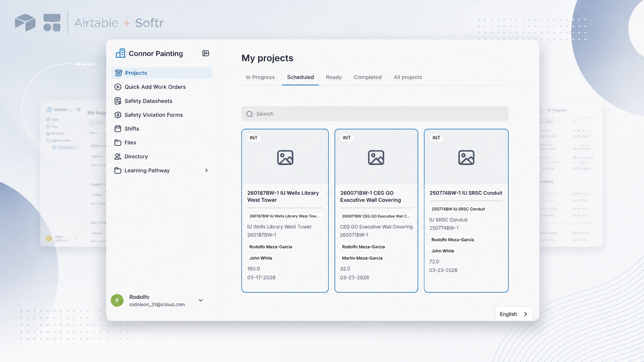Click John White on the IU SRSC Conduit card
This screenshot has width=644, height=362.
[443, 251]
